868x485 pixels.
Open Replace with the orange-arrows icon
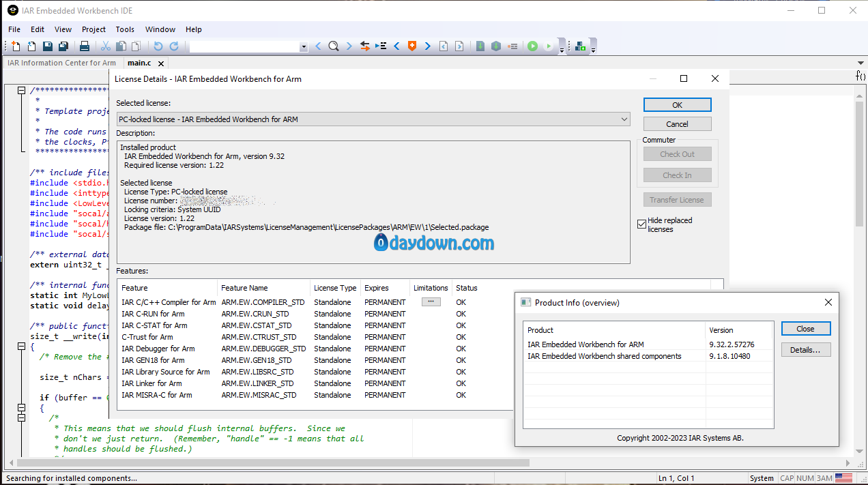point(365,46)
